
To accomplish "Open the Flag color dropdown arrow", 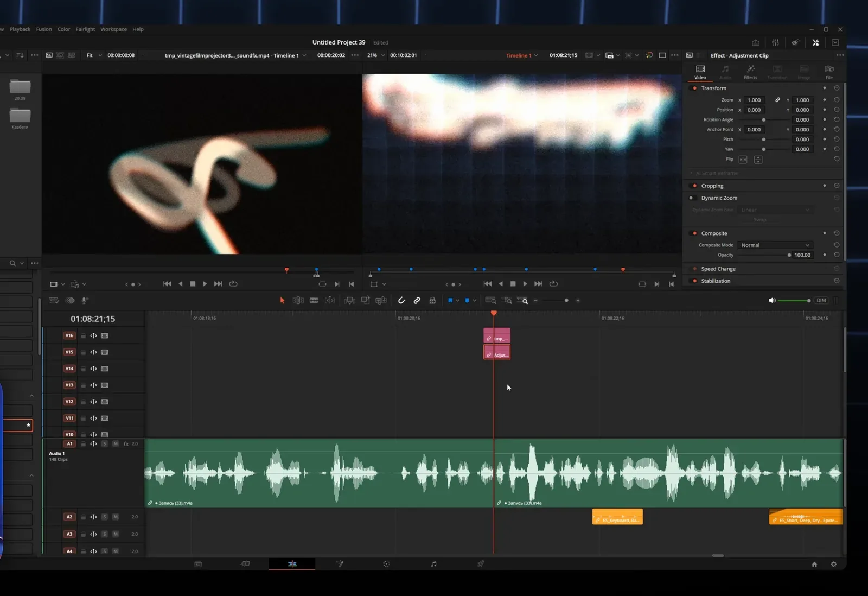I will tap(457, 300).
